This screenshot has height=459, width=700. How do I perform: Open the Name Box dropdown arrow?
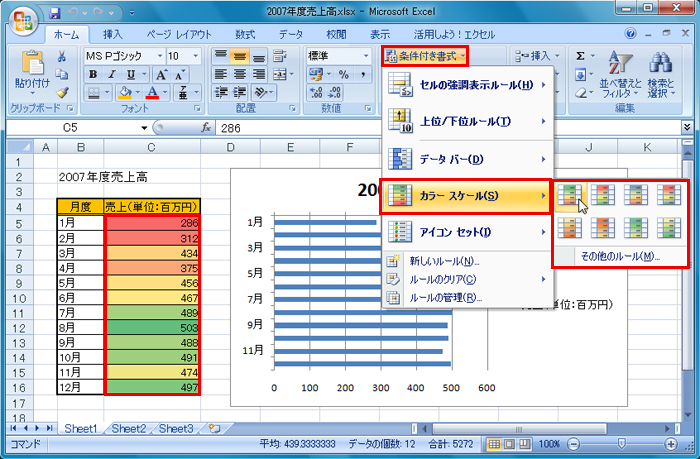(x=144, y=128)
